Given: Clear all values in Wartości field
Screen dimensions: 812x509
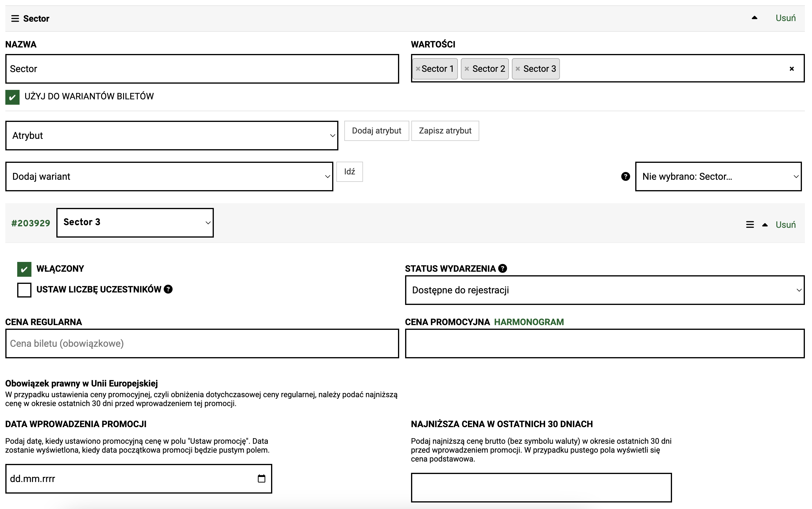Looking at the screenshot, I should (x=792, y=69).
